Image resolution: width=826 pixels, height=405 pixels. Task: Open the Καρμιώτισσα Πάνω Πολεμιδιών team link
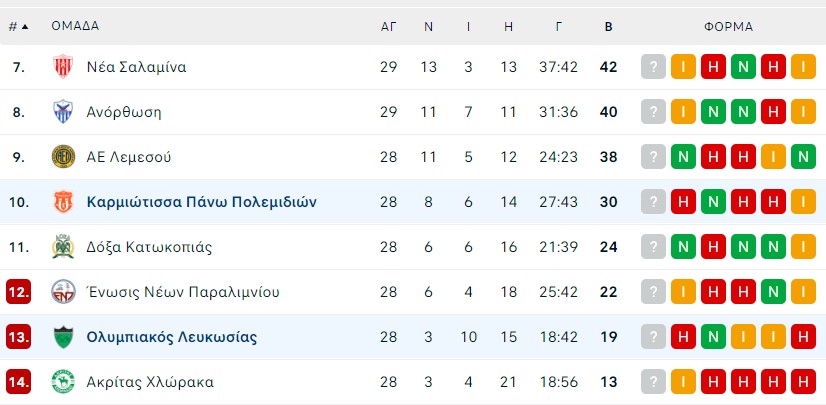click(x=201, y=202)
